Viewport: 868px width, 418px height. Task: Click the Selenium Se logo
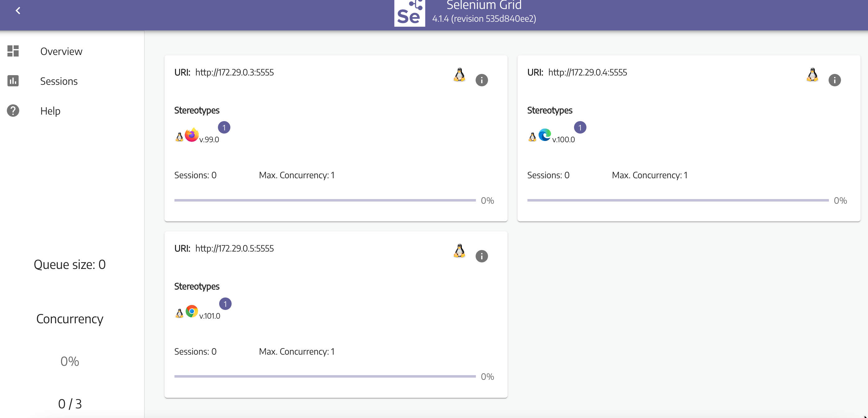[409, 13]
